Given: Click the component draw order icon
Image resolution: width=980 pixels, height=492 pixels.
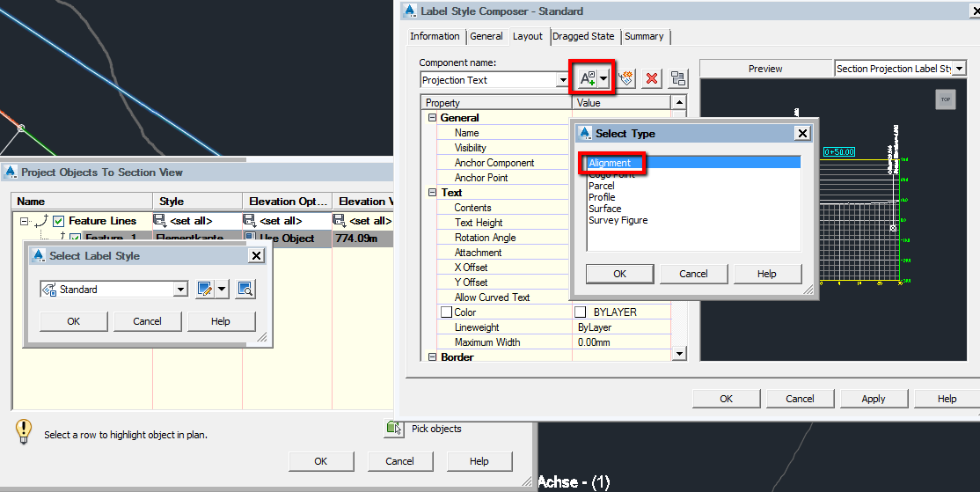Looking at the screenshot, I should (x=678, y=78).
